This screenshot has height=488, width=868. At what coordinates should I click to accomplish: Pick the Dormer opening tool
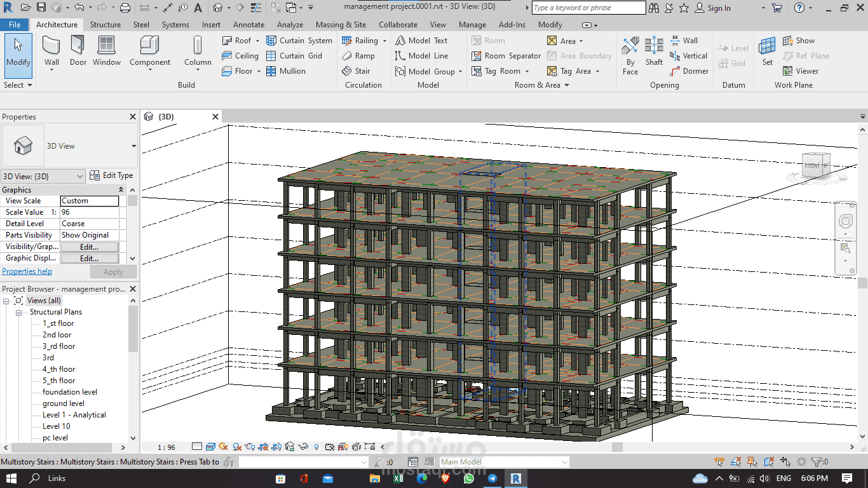[x=689, y=71]
